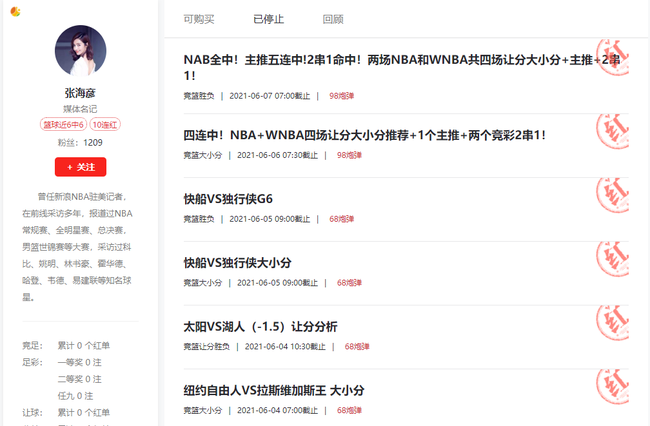The width and height of the screenshot is (650, 426).
Task: Click the 2021-06-04 10:30截止 deadline text
Action: pos(285,347)
